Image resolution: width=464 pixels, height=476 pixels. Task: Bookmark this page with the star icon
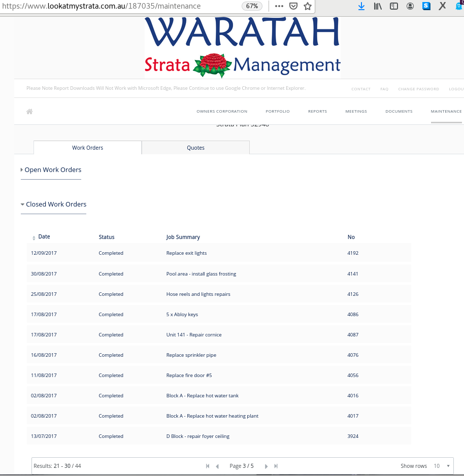click(308, 6)
